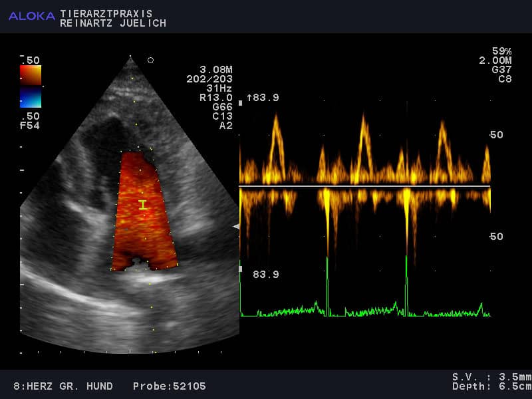Click the 31Hz frame rate value
532x399 pixels.
[x=219, y=88]
